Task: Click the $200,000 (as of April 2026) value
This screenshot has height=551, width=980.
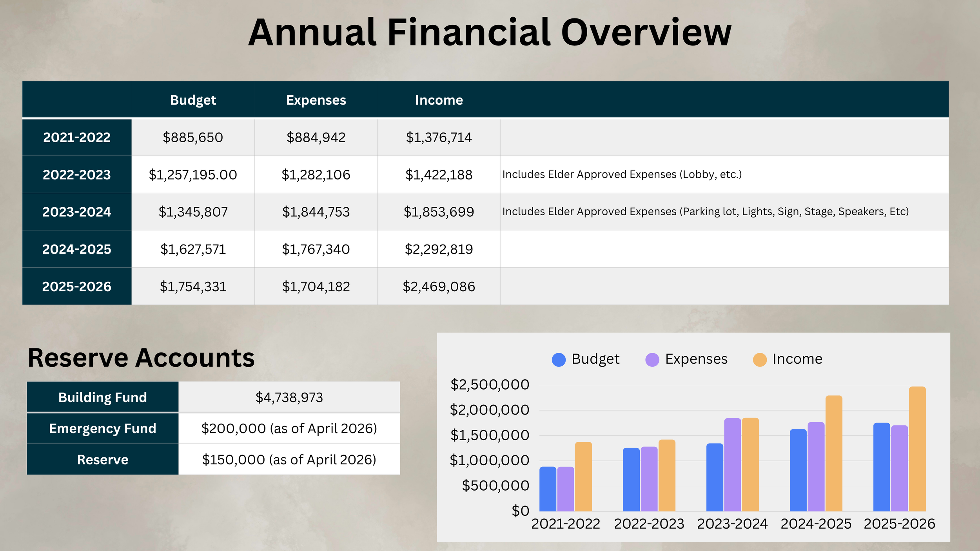Action: (289, 429)
